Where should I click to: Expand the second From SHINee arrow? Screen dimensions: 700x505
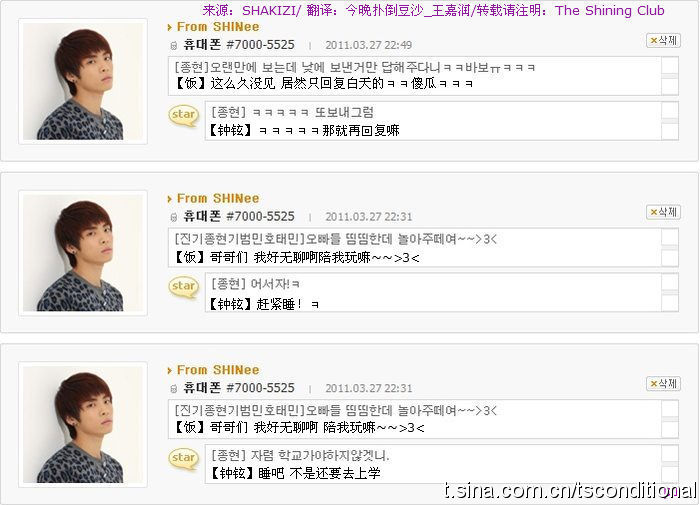coord(169,199)
